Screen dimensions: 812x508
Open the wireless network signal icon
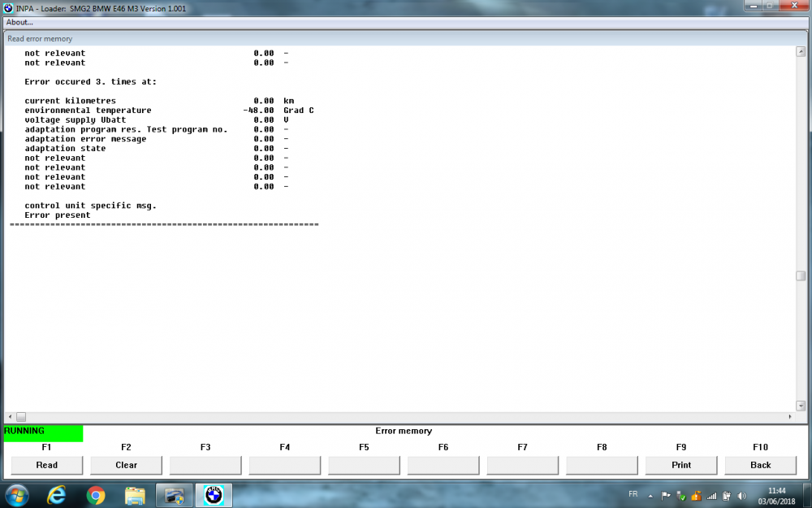coord(711,496)
